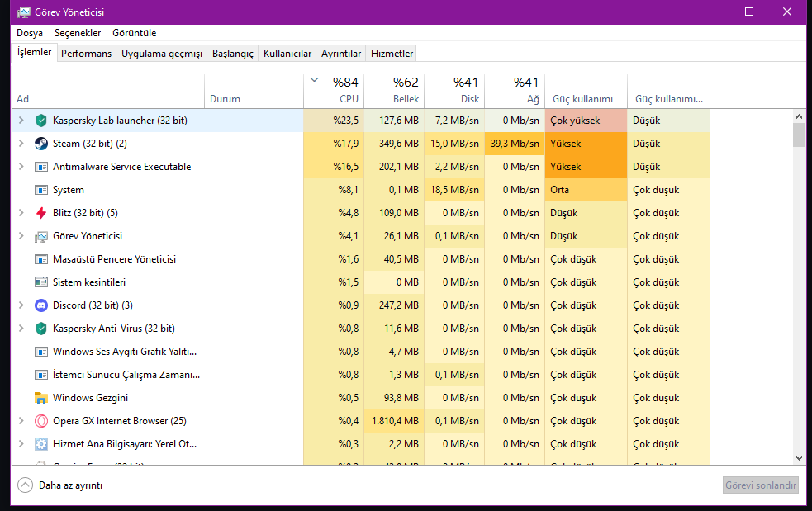Expand the Kaspersky Lab launcher process group
Screen dimensions: 812x511
click(x=21, y=120)
